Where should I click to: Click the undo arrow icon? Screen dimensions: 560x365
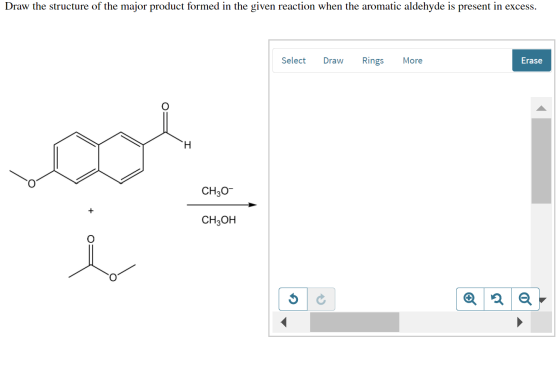point(293,299)
